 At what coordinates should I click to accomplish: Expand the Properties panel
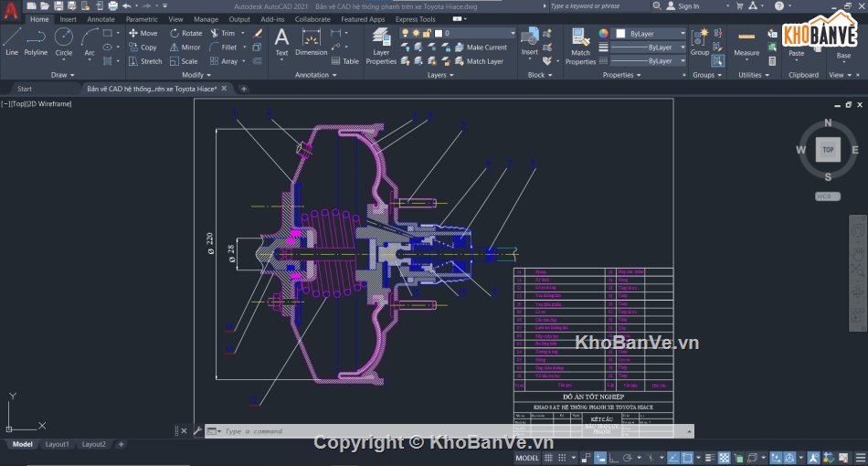621,75
